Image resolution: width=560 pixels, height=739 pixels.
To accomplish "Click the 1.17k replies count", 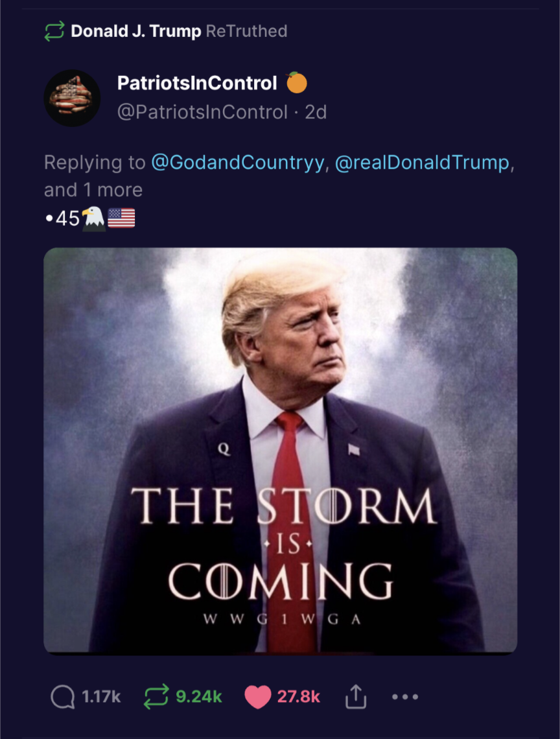I will tap(101, 697).
